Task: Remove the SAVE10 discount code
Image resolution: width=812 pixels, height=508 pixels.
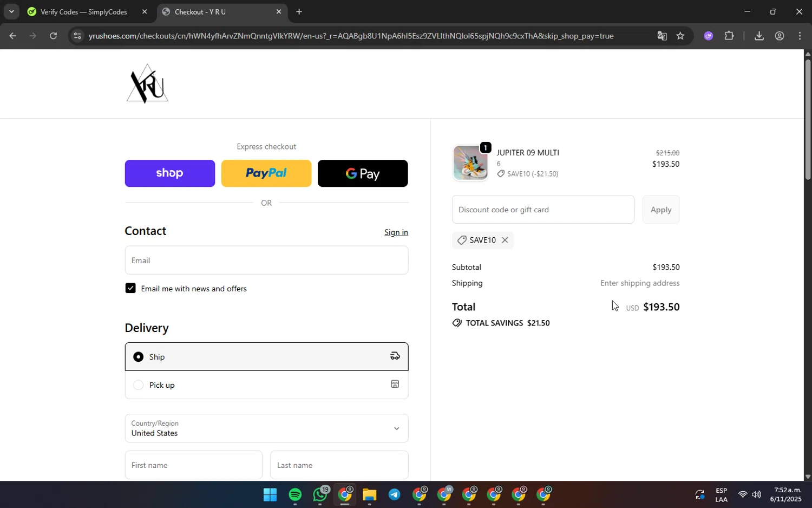Action: click(x=505, y=240)
